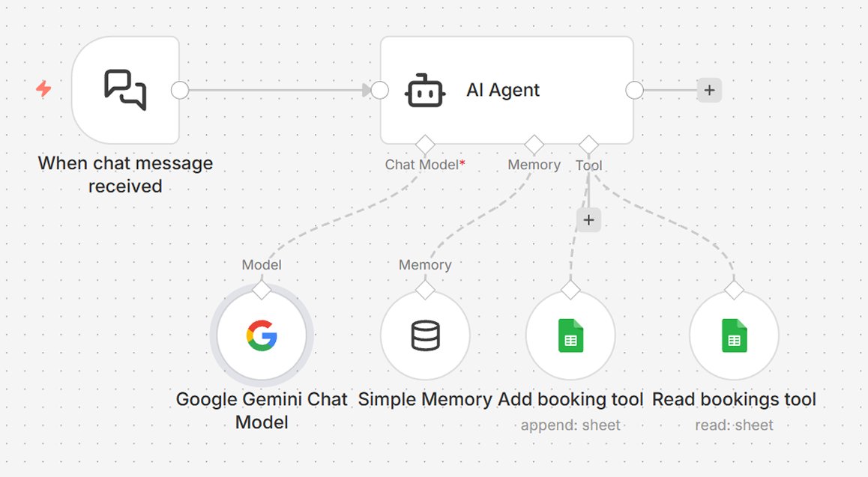
Task: Click the Memory diamond on the Simple Memory node
Action: click(425, 290)
